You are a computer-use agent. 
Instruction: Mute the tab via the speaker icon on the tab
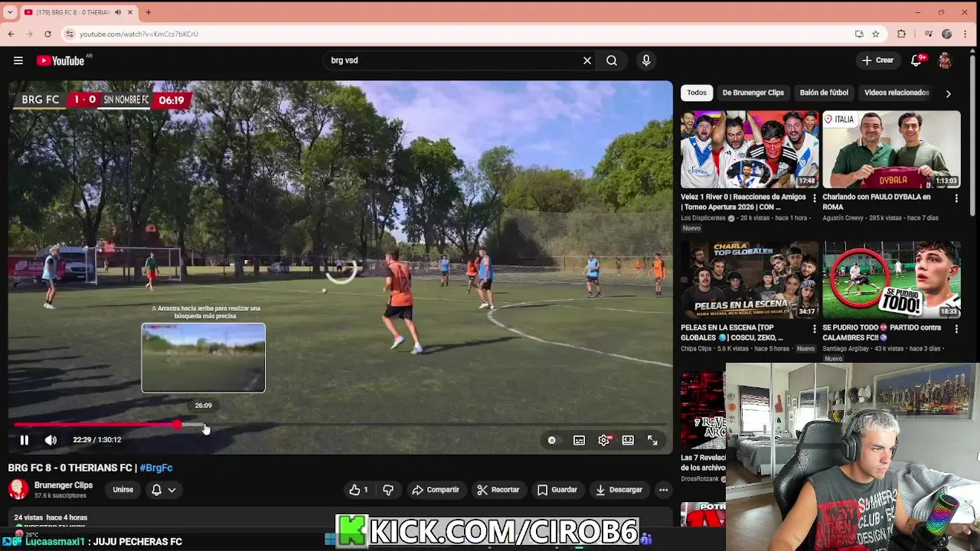[x=118, y=12]
